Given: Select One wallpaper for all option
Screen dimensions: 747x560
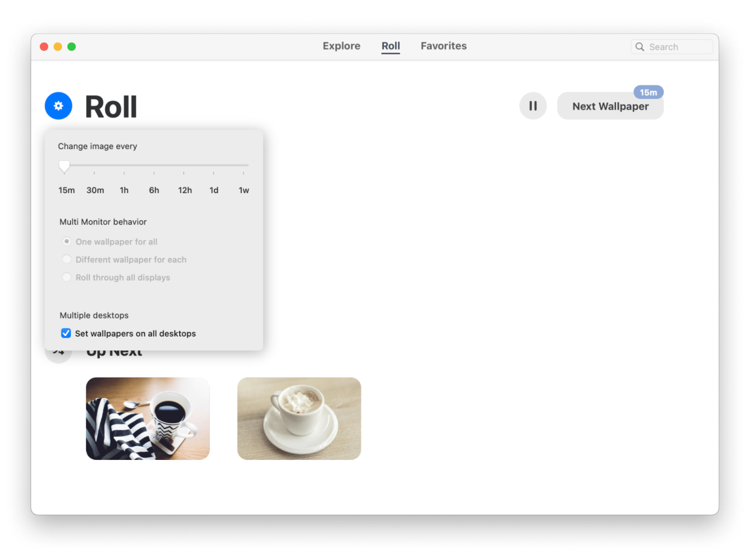Looking at the screenshot, I should 67,242.
